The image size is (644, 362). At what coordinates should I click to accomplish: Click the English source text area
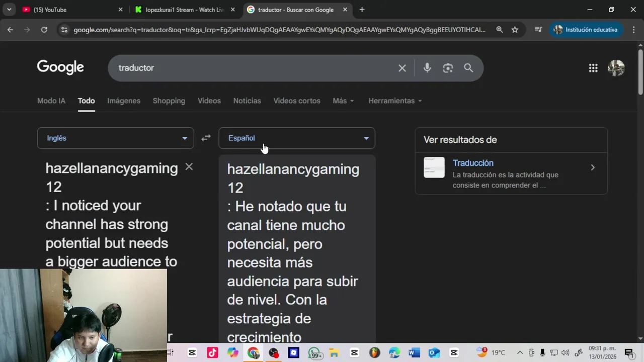pos(112,215)
